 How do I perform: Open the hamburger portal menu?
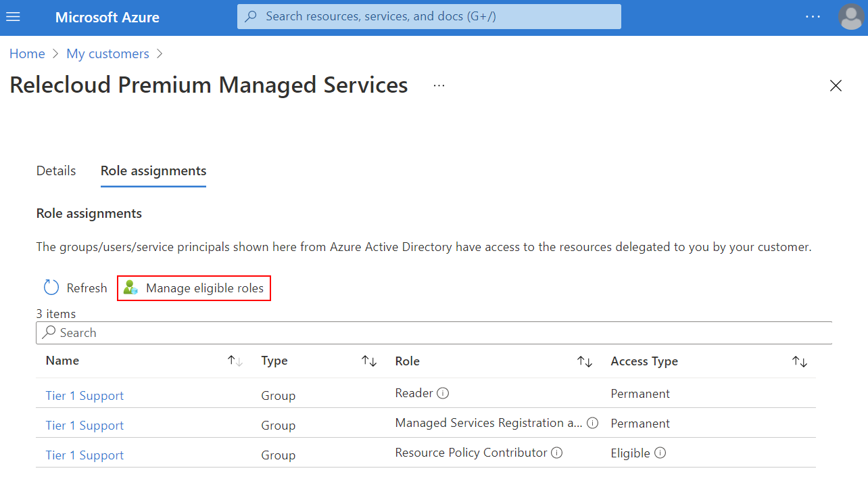pos(13,17)
